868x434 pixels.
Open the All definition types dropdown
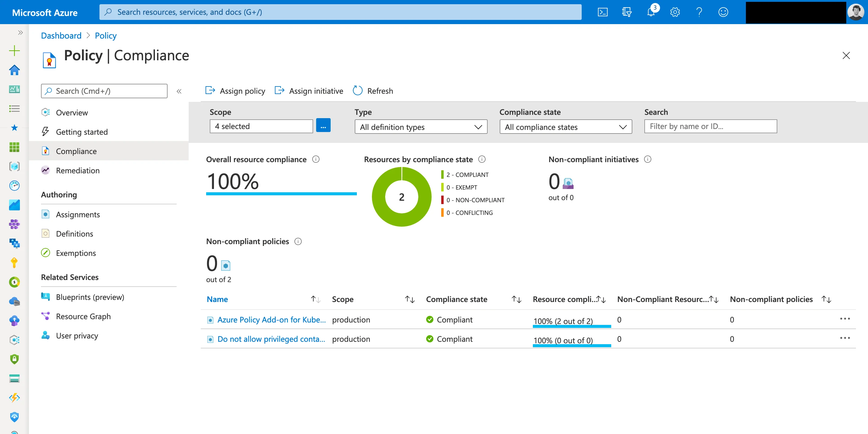(420, 127)
